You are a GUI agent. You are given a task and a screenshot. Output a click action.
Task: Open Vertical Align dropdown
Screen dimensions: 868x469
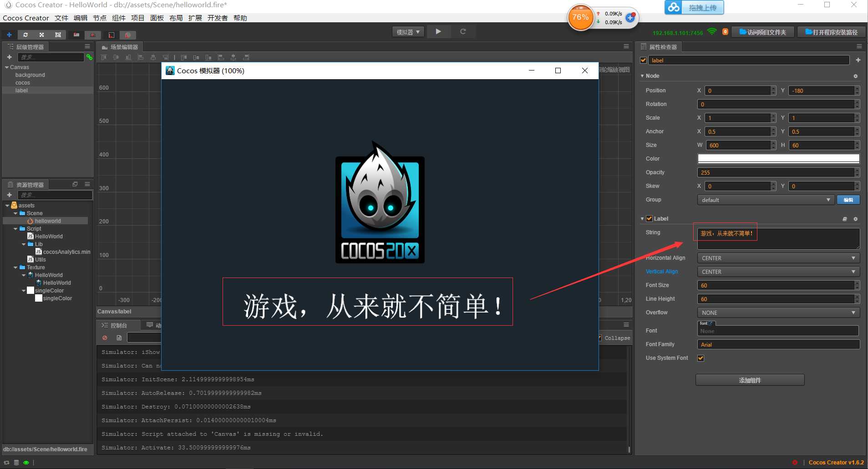click(x=778, y=272)
